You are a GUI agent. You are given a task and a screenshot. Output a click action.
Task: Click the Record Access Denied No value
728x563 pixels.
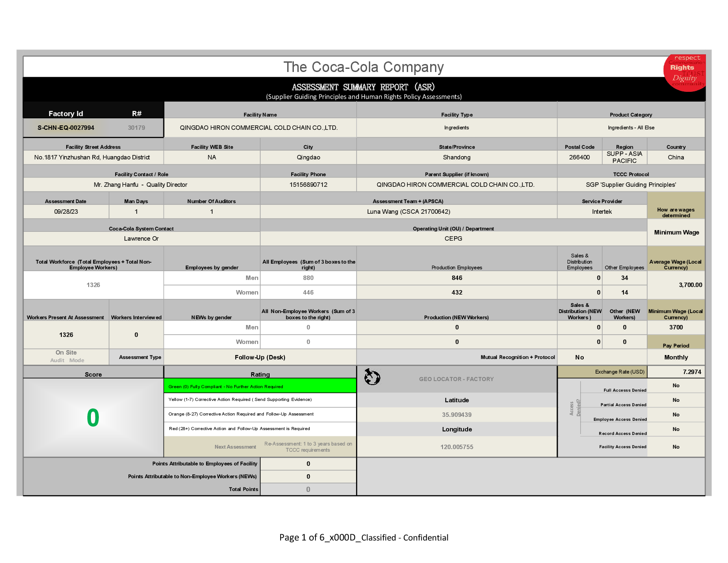pos(675,429)
